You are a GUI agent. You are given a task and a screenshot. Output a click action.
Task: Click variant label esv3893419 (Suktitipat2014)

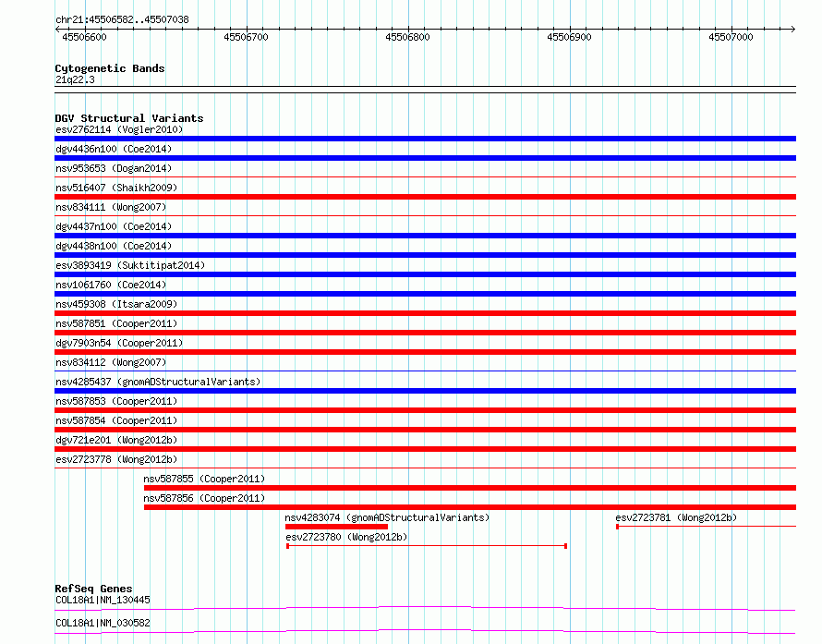click(130, 265)
